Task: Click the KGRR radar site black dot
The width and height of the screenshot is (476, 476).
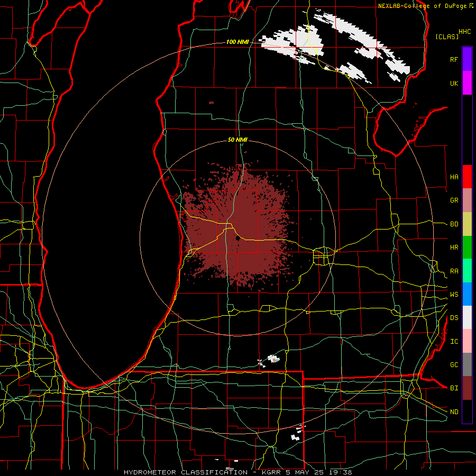Action: point(237,239)
